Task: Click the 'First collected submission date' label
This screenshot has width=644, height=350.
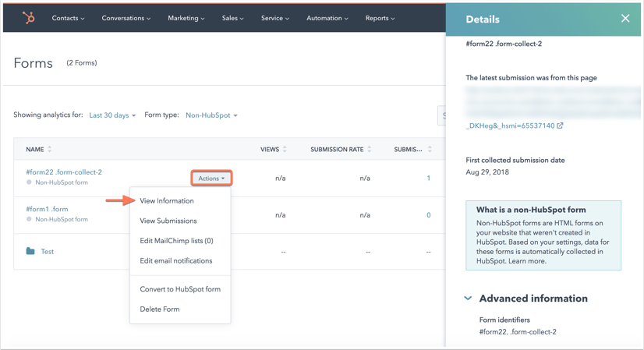Action: (515, 161)
